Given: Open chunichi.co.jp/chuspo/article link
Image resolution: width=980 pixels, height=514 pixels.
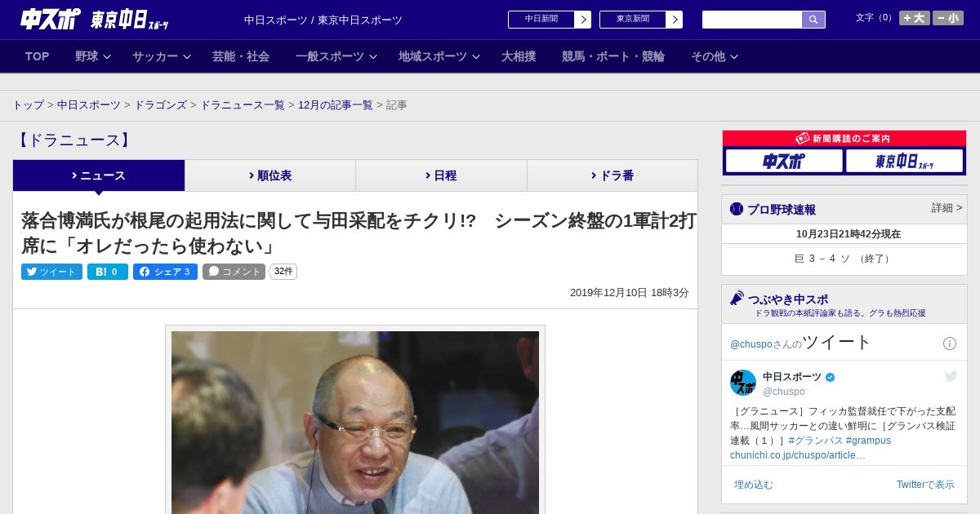Looking at the screenshot, I should [x=797, y=455].
